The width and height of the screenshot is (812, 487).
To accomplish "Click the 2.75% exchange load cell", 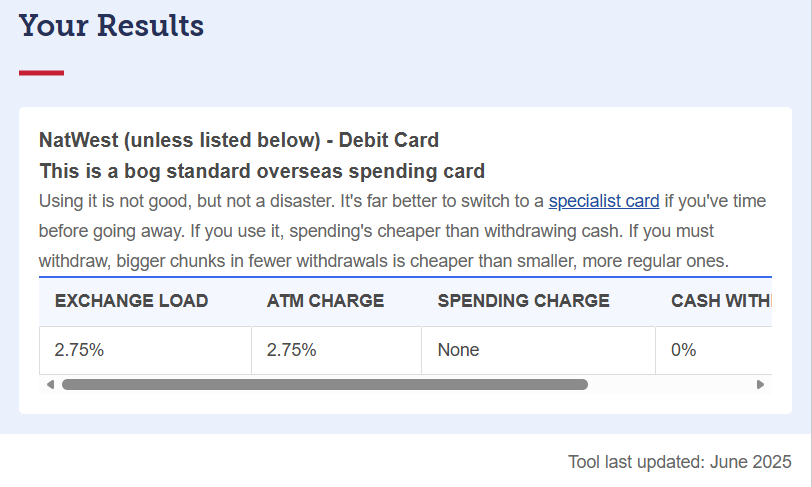I will [146, 350].
